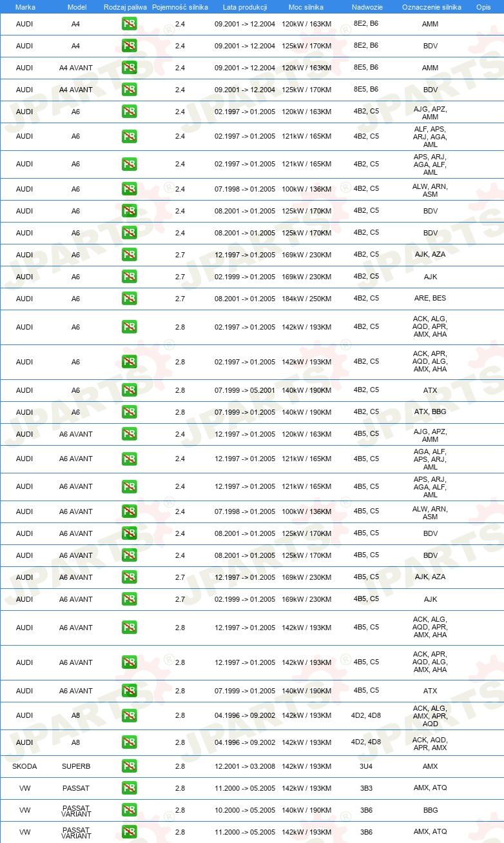Click the Model column header
Image resolution: width=504 pixels, height=843 pixels.
[x=76, y=7]
